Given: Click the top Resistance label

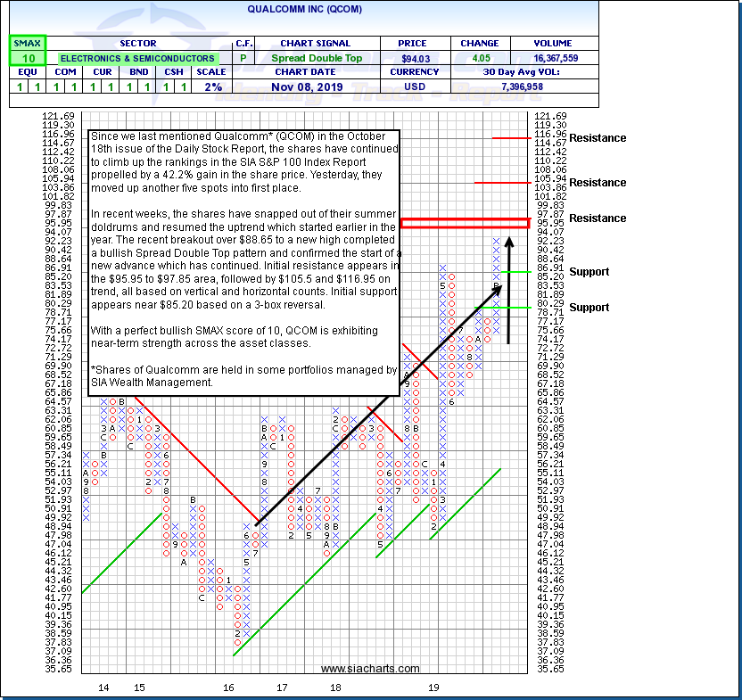Looking at the screenshot, I should (x=598, y=138).
